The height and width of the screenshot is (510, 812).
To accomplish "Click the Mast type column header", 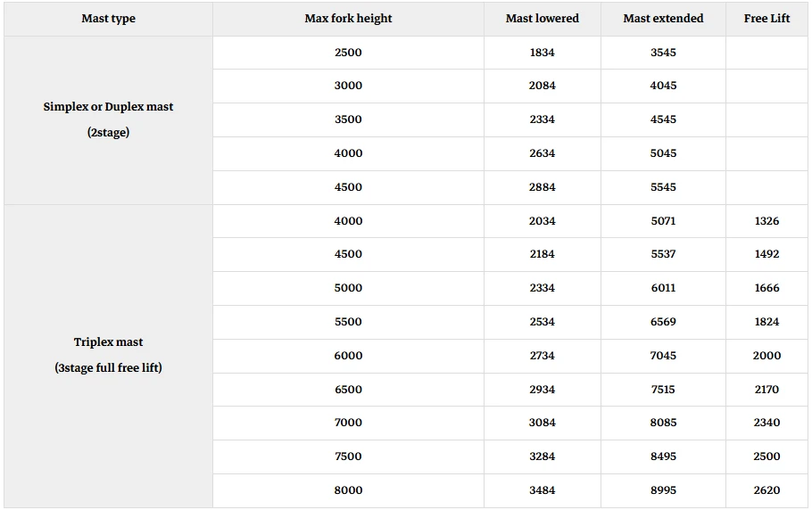I will pyautogui.click(x=108, y=19).
